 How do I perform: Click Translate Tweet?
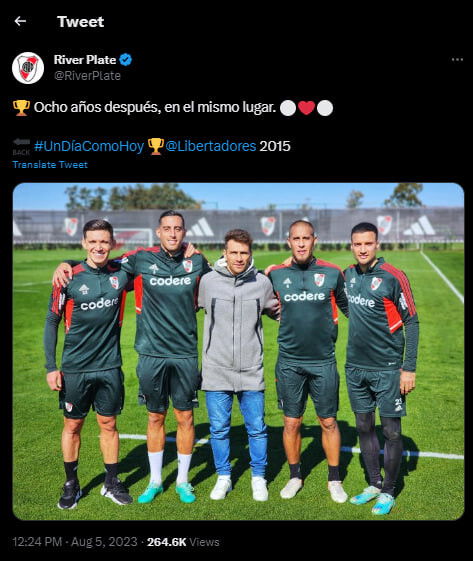[50, 165]
